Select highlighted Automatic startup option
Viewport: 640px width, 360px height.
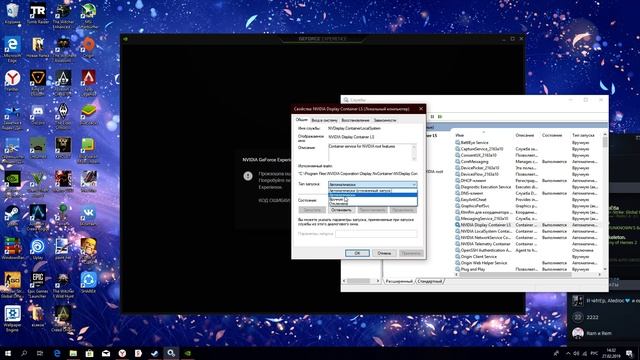[373, 195]
